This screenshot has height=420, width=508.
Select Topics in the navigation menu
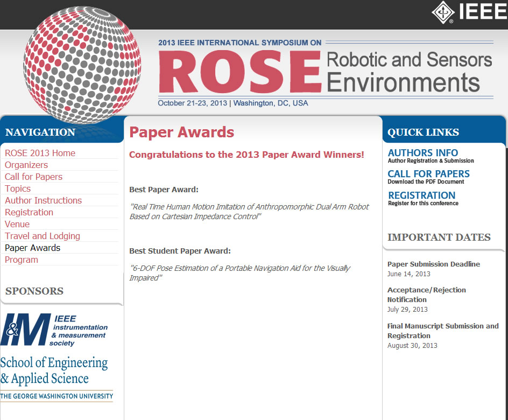pyautogui.click(x=18, y=188)
